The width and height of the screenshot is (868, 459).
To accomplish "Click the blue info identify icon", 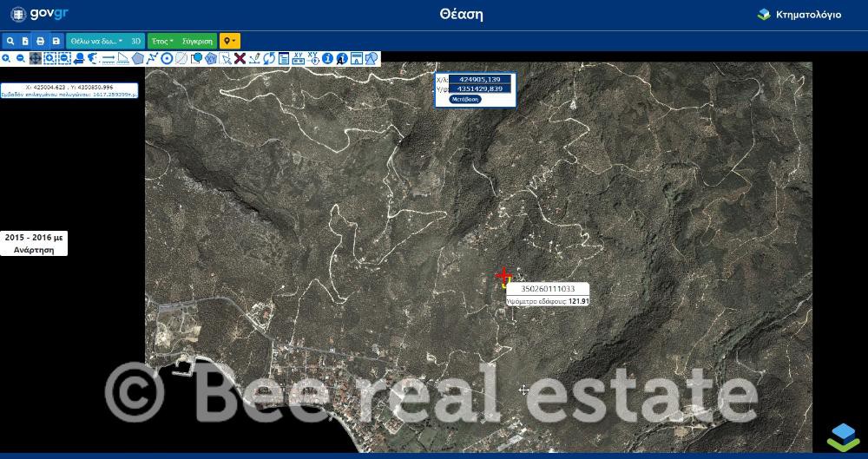I will 328,59.
